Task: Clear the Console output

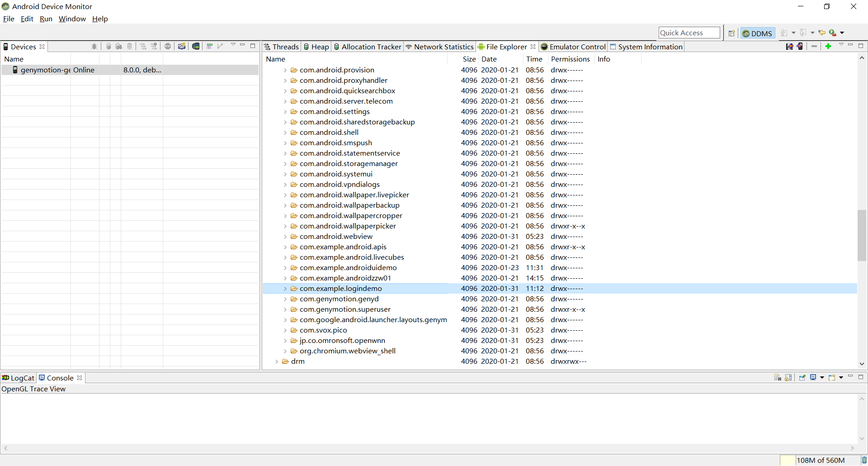Action: point(778,377)
